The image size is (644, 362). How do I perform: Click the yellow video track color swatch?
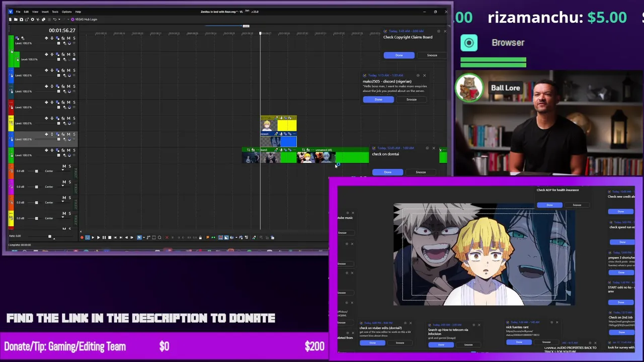coord(11,123)
